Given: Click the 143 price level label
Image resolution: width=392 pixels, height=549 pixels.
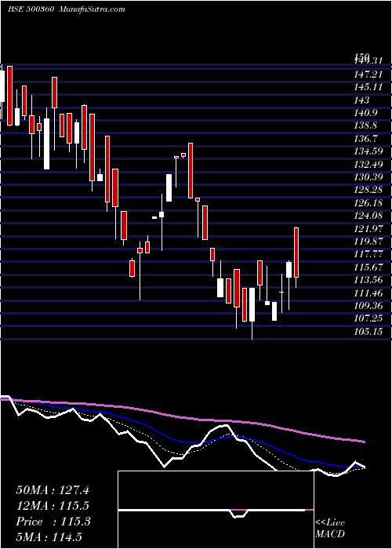Looking at the screenshot, I should click(361, 100).
